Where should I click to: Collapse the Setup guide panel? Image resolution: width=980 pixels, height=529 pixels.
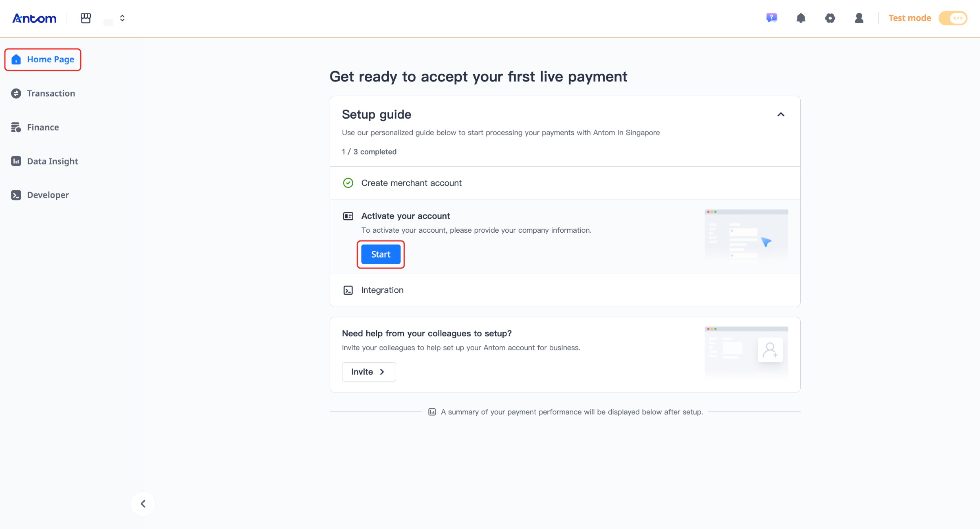point(781,115)
